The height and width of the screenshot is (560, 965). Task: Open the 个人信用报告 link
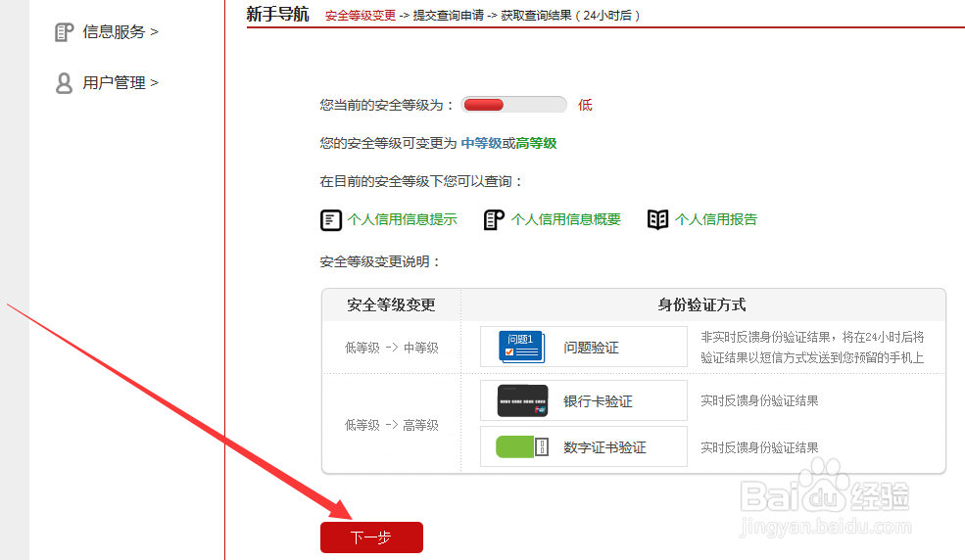click(x=716, y=219)
